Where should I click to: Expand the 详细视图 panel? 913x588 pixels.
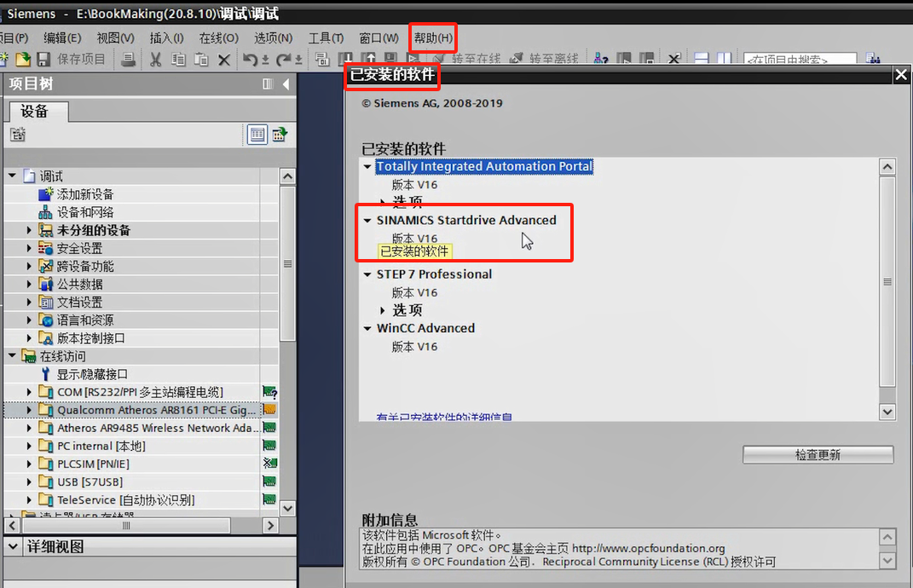click(x=14, y=546)
